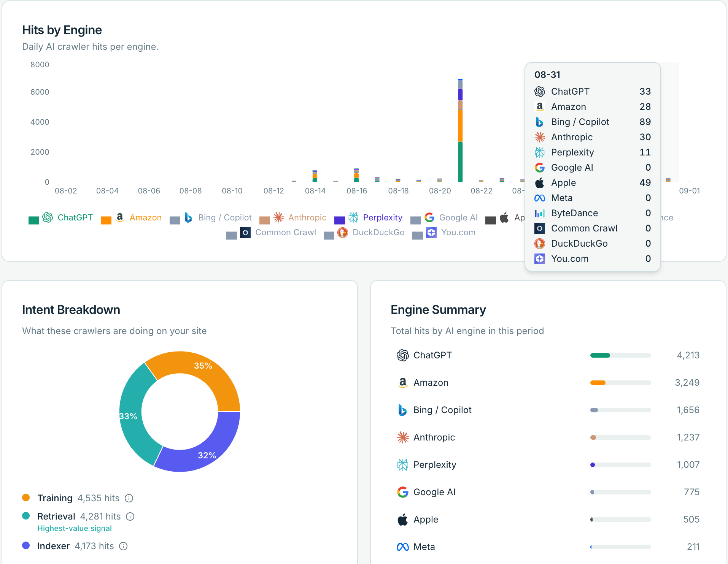The height and width of the screenshot is (564, 728).
Task: Click the Indexer purple legend dot
Action: pyautogui.click(x=26, y=545)
